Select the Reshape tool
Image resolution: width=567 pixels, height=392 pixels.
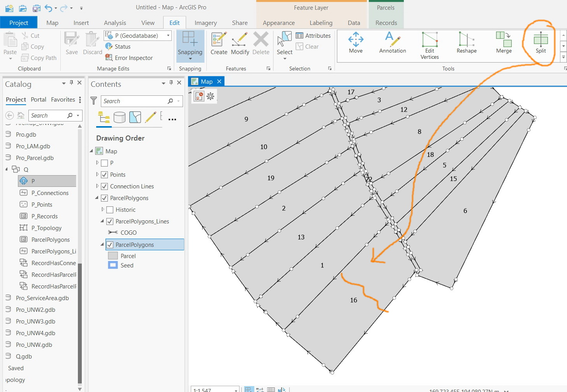coord(467,43)
